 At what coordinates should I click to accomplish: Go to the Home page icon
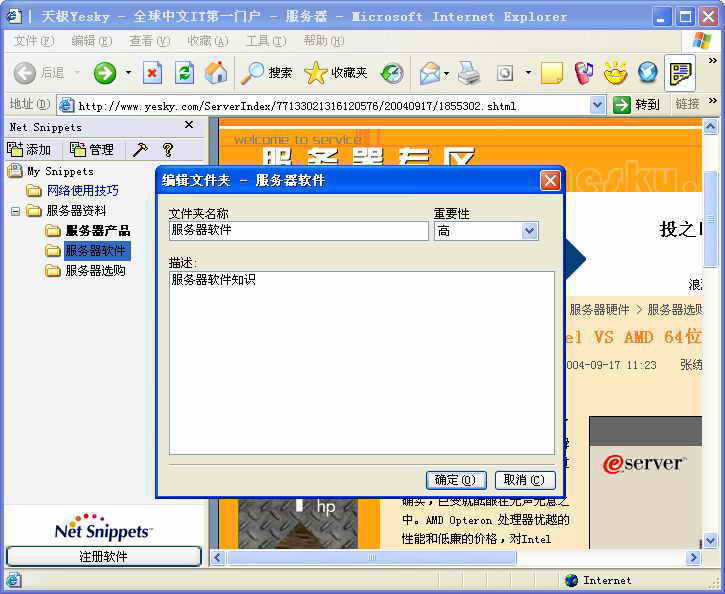coord(215,73)
